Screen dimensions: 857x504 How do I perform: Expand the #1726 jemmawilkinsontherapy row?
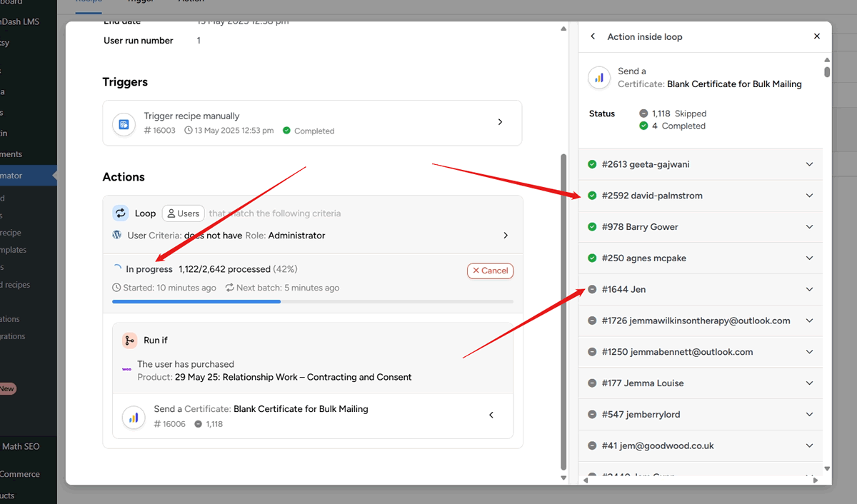[809, 321]
